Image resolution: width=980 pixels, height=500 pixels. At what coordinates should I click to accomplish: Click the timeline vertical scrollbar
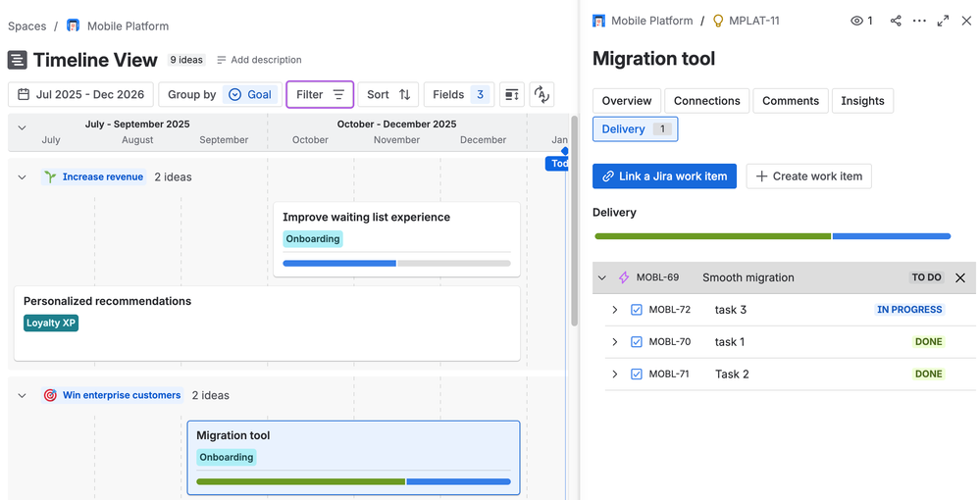(x=575, y=221)
